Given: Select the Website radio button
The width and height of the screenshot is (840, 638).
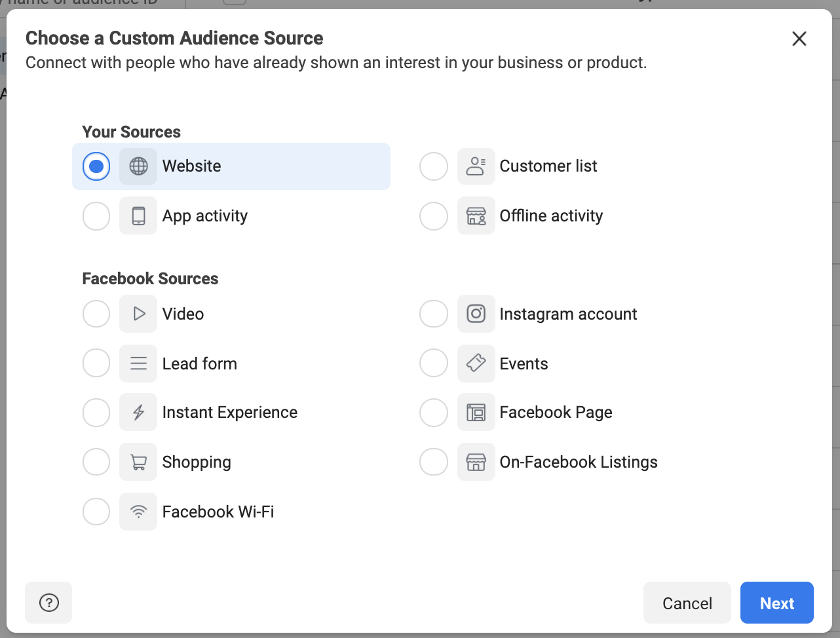Looking at the screenshot, I should tap(96, 166).
